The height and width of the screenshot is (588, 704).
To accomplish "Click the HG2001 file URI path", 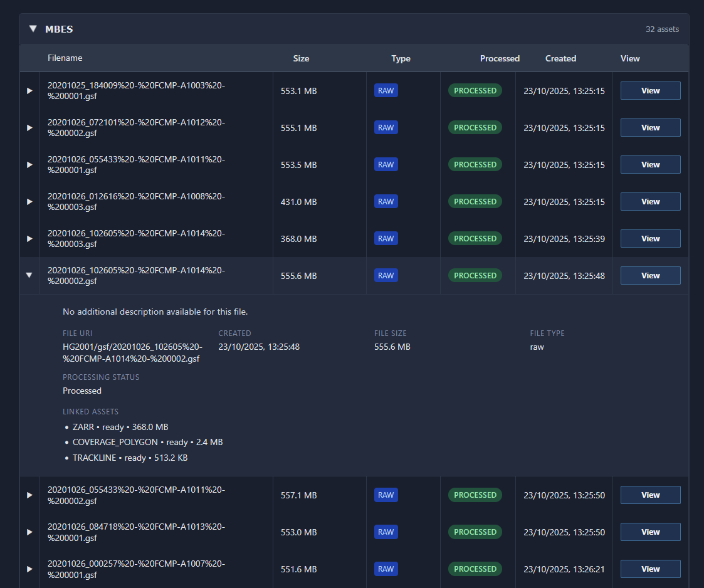I will [132, 353].
